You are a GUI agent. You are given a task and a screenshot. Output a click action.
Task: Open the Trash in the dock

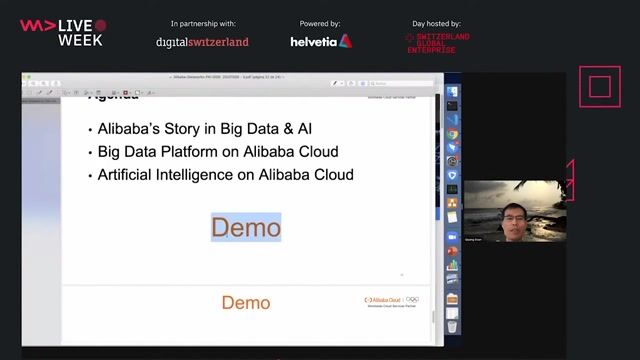(452, 327)
